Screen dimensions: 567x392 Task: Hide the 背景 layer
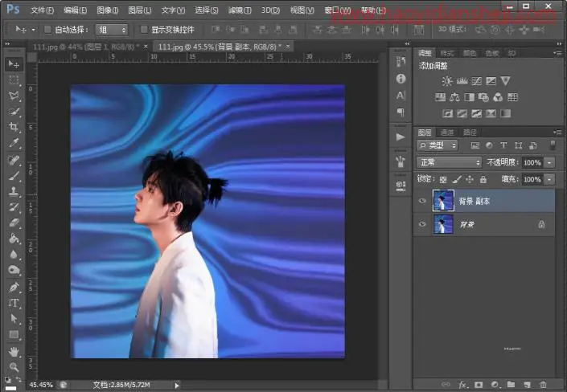[422, 224]
